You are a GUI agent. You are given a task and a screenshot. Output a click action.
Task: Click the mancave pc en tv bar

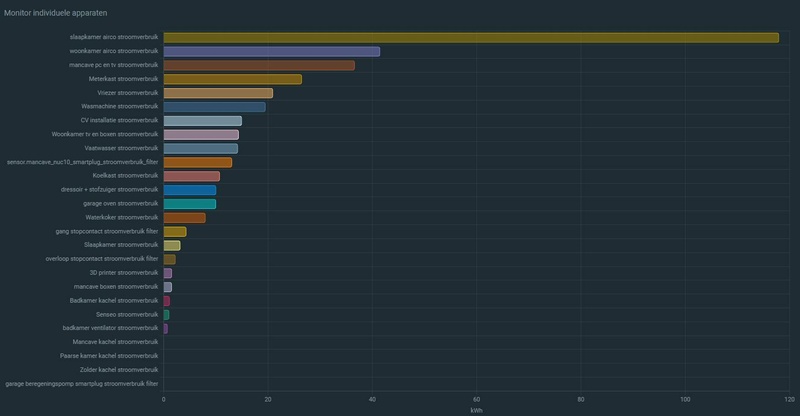point(259,65)
